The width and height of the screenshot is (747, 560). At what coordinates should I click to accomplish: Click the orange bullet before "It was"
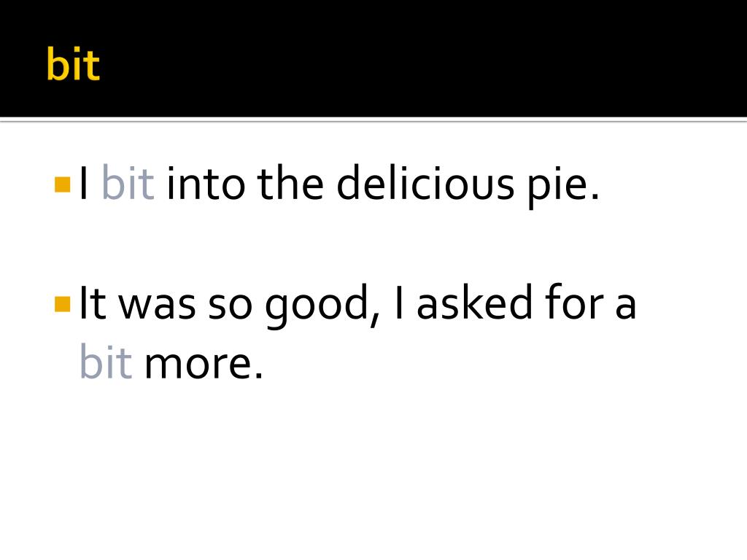(63, 304)
